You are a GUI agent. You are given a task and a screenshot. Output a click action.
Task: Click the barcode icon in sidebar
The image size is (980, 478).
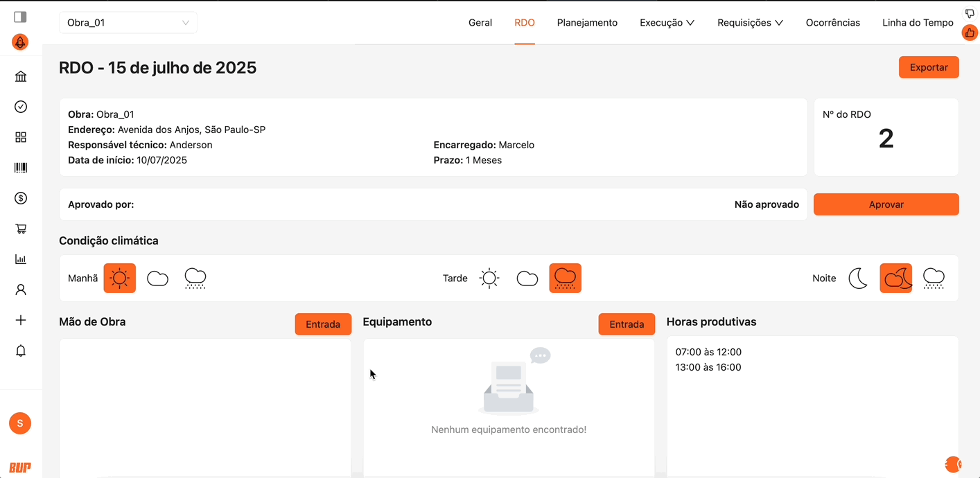point(21,168)
